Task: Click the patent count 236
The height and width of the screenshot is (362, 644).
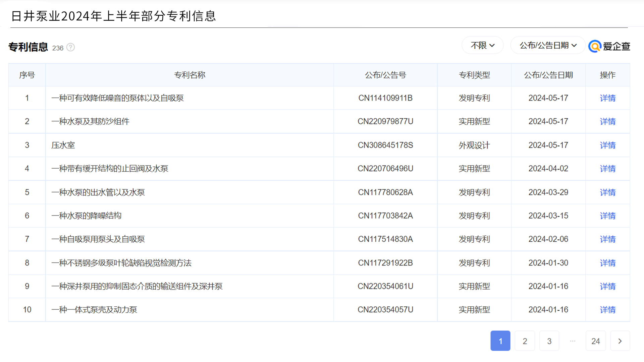Action: coord(58,48)
